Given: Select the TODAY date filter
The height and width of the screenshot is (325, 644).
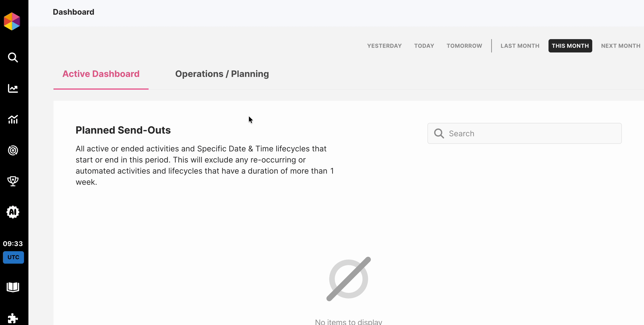Looking at the screenshot, I should point(424,46).
